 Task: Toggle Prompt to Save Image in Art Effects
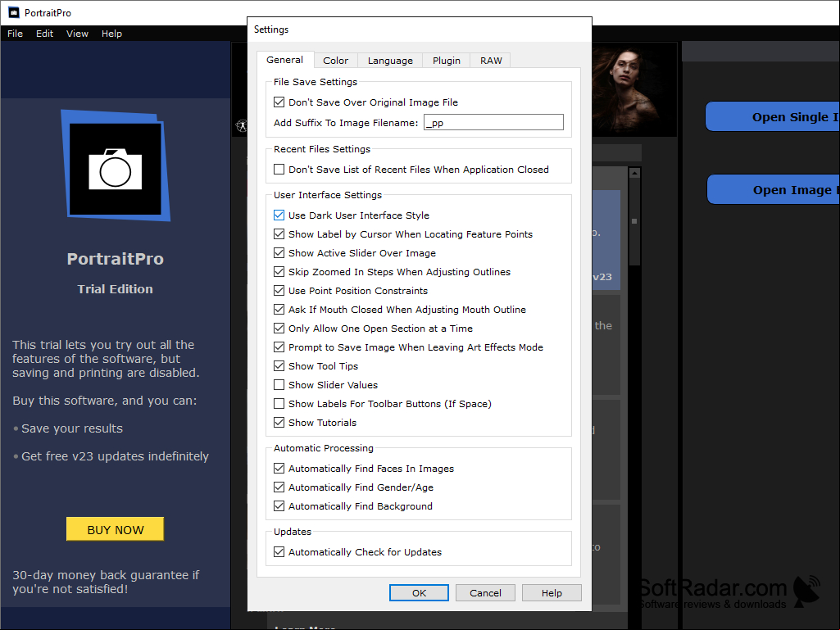(279, 347)
